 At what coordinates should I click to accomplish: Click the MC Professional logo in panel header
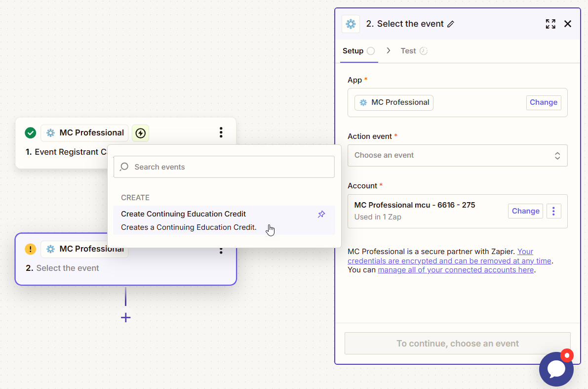point(351,24)
